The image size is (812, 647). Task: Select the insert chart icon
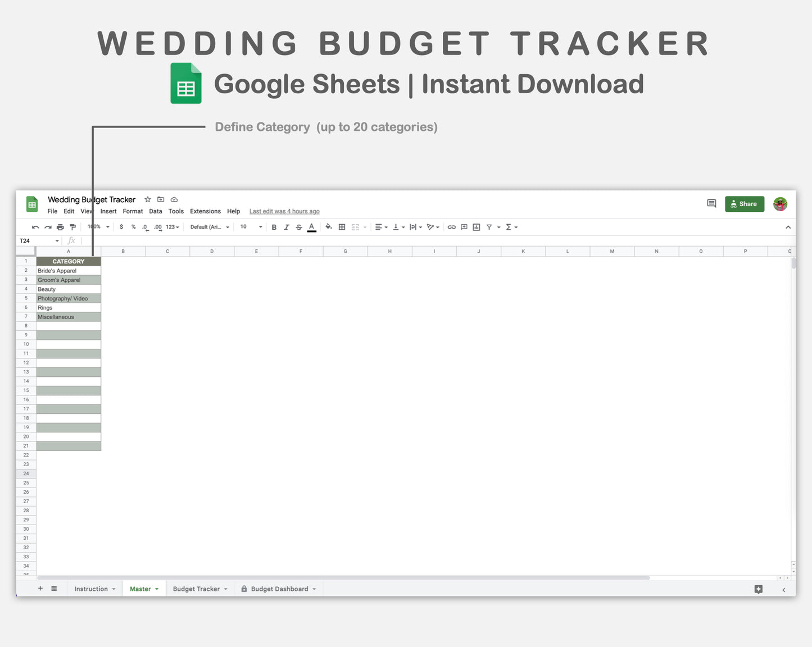(x=477, y=227)
